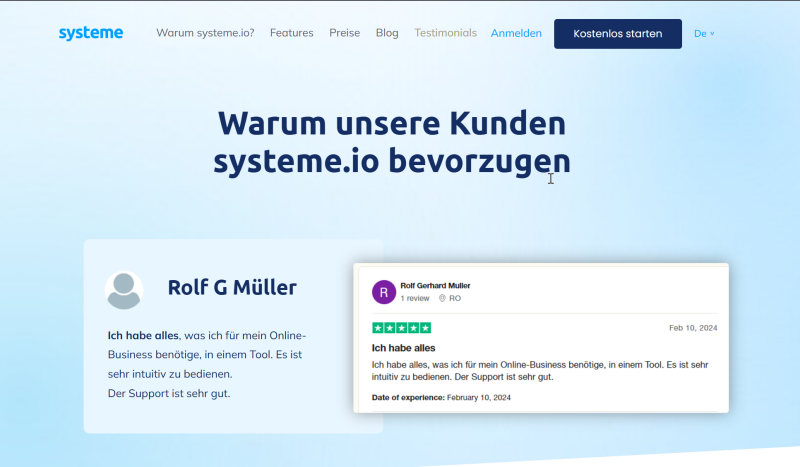This screenshot has width=800, height=467.
Task: Click Rolf G Müller's grey avatar icon
Action: (x=124, y=290)
